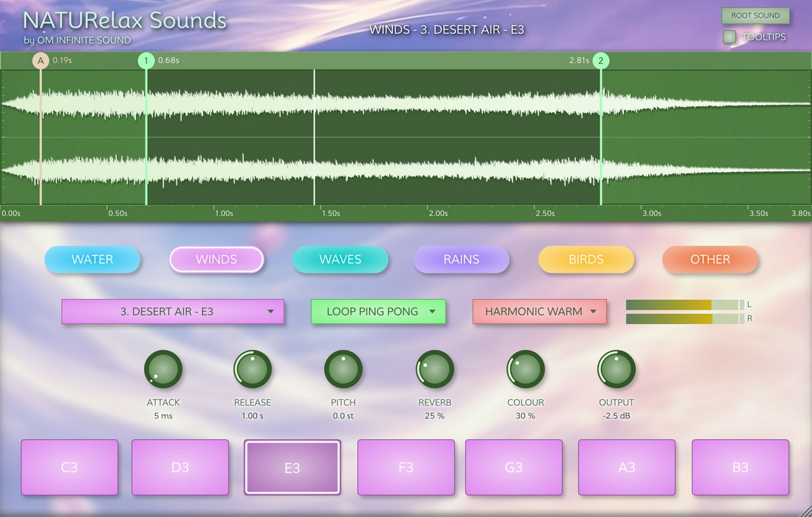
Task: Click the Output value -2.5 dB
Action: [x=616, y=415]
